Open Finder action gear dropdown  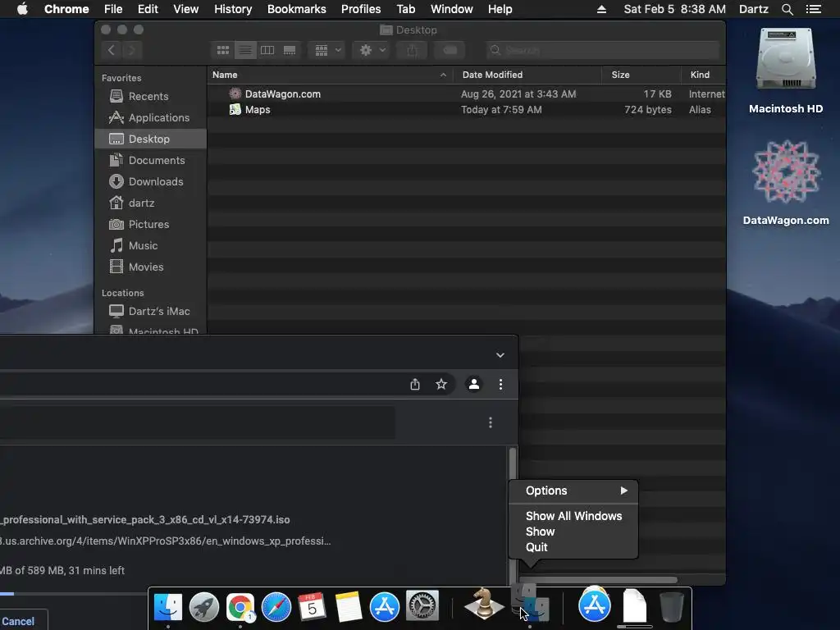pyautogui.click(x=372, y=50)
